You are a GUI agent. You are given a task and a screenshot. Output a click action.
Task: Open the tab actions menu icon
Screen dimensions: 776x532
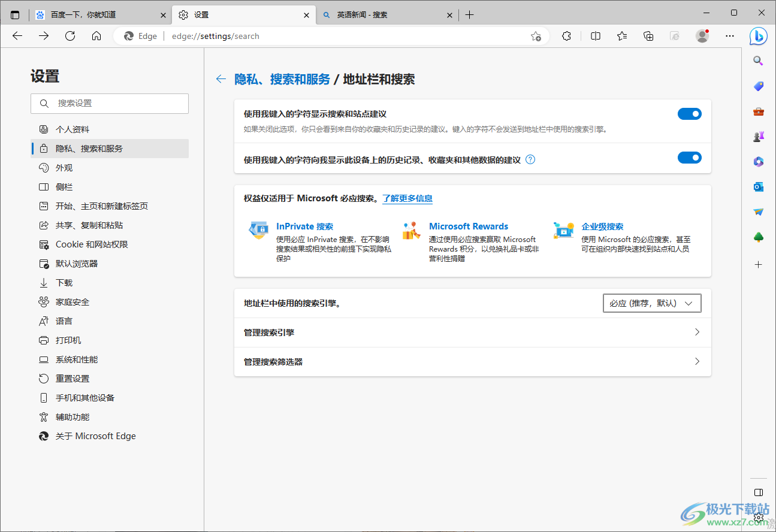point(15,15)
